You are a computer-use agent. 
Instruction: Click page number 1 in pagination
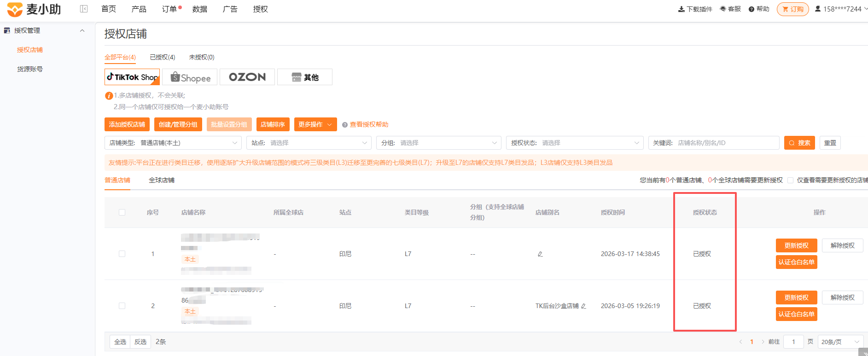751,342
